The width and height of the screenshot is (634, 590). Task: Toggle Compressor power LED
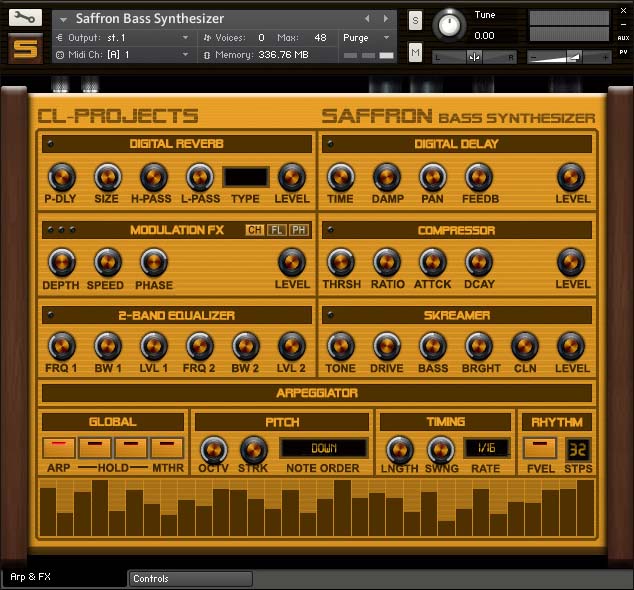330,230
